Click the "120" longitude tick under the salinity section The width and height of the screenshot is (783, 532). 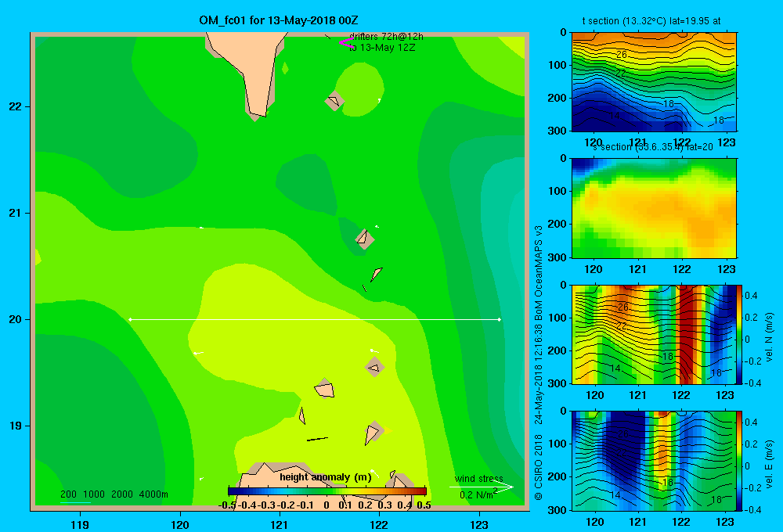594,269
